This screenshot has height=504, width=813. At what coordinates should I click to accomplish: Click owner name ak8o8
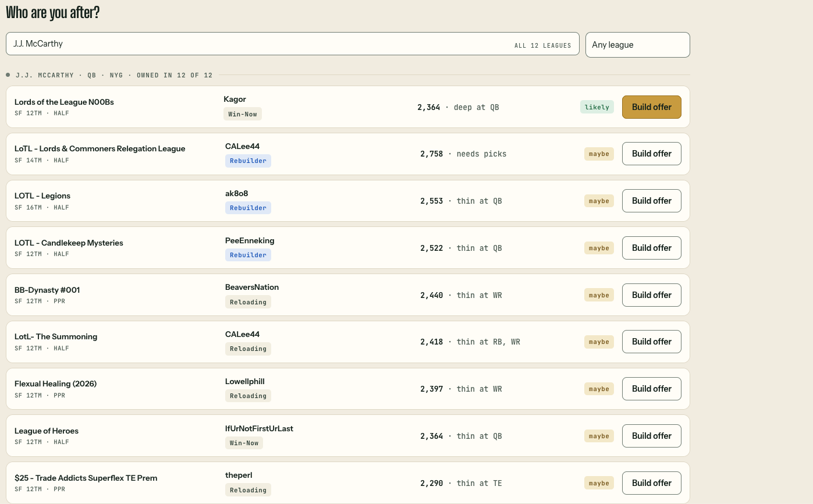pyautogui.click(x=237, y=193)
